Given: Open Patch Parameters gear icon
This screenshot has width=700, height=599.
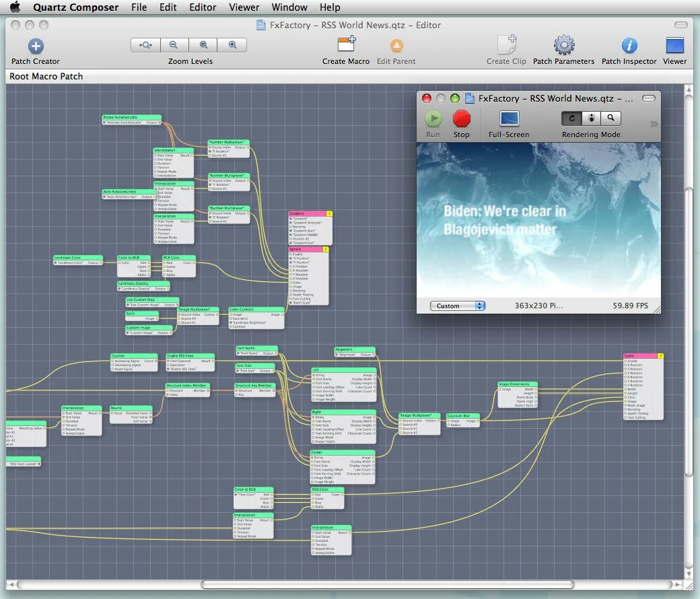Looking at the screenshot, I should [x=564, y=45].
